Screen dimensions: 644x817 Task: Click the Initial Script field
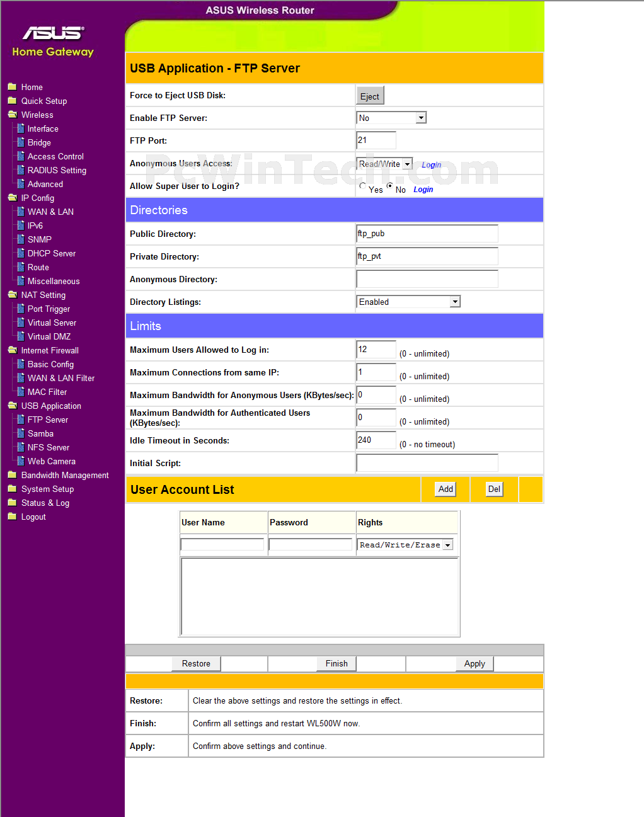(x=427, y=462)
